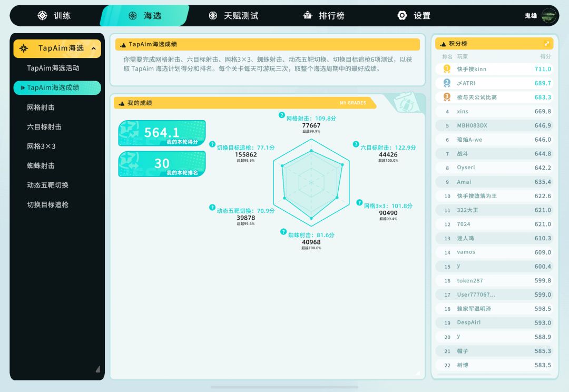
Task: Click the radar chart of scores
Action: click(x=311, y=183)
